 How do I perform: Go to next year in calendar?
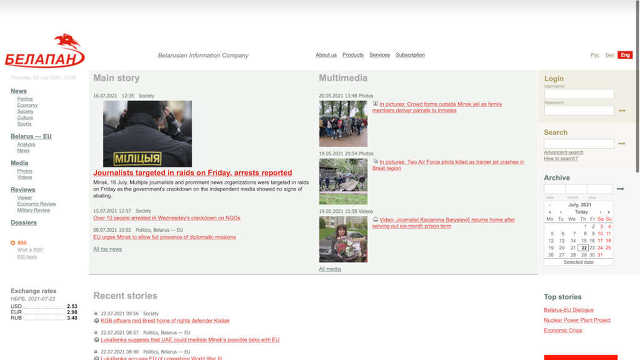(x=609, y=212)
